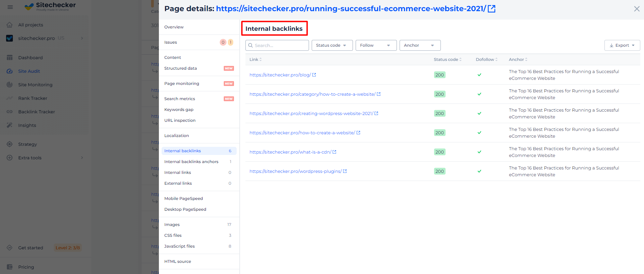Open the what-is-a-cdn link
This screenshot has height=274, width=644.
coord(290,152)
